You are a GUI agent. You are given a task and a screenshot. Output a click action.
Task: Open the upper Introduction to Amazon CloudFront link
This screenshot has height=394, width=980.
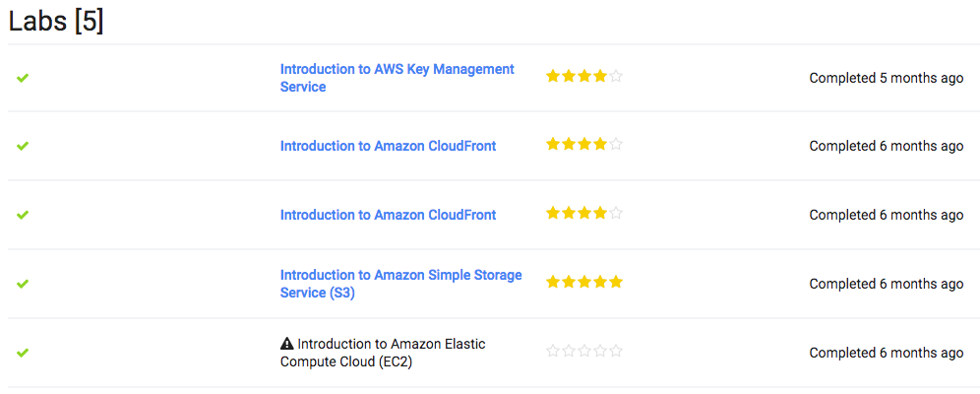pos(388,146)
